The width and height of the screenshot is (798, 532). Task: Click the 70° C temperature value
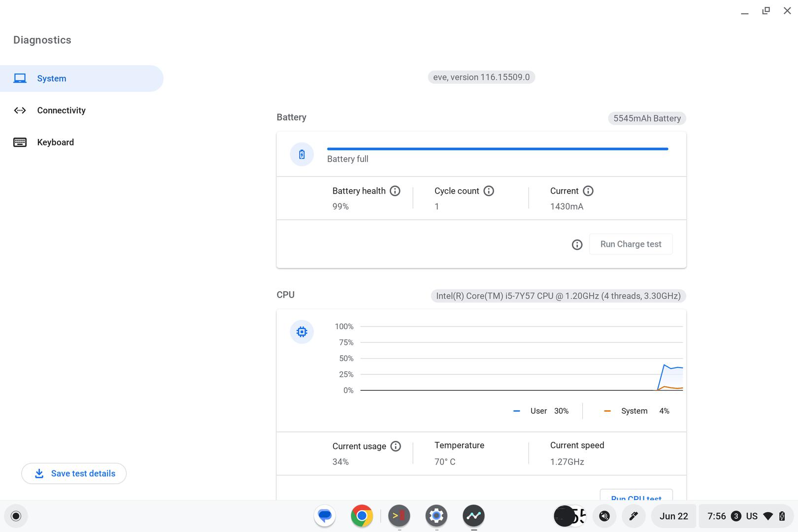pyautogui.click(x=445, y=462)
